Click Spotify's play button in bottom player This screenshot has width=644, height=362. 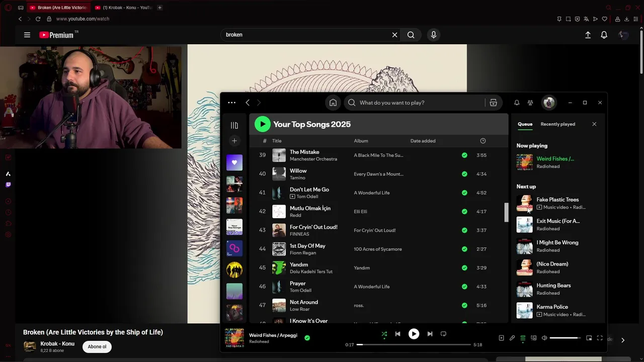point(414,334)
